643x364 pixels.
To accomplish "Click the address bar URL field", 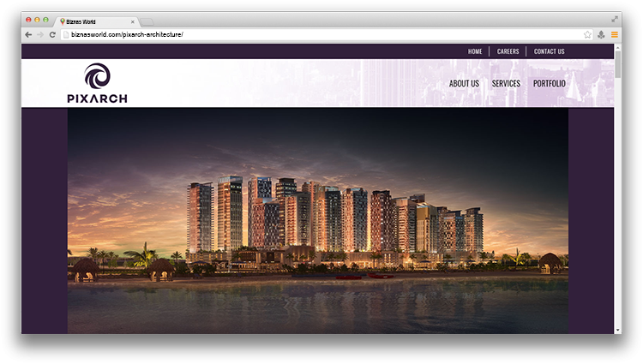I will [x=321, y=34].
